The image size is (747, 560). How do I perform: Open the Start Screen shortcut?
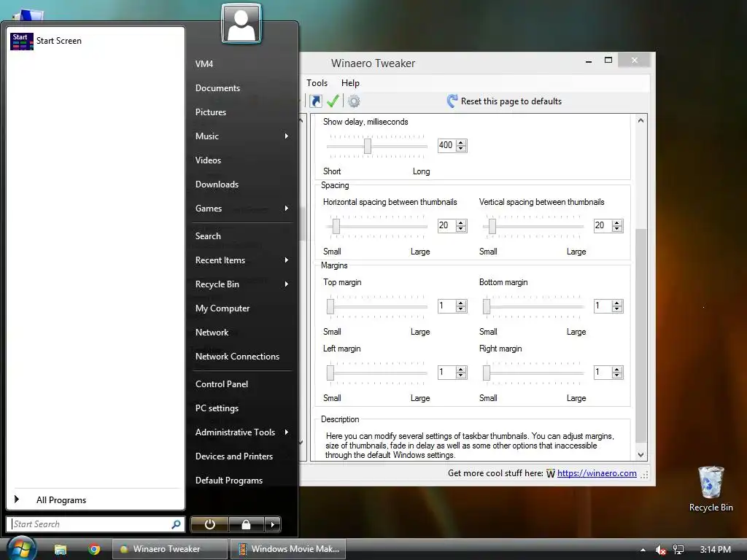46,41
